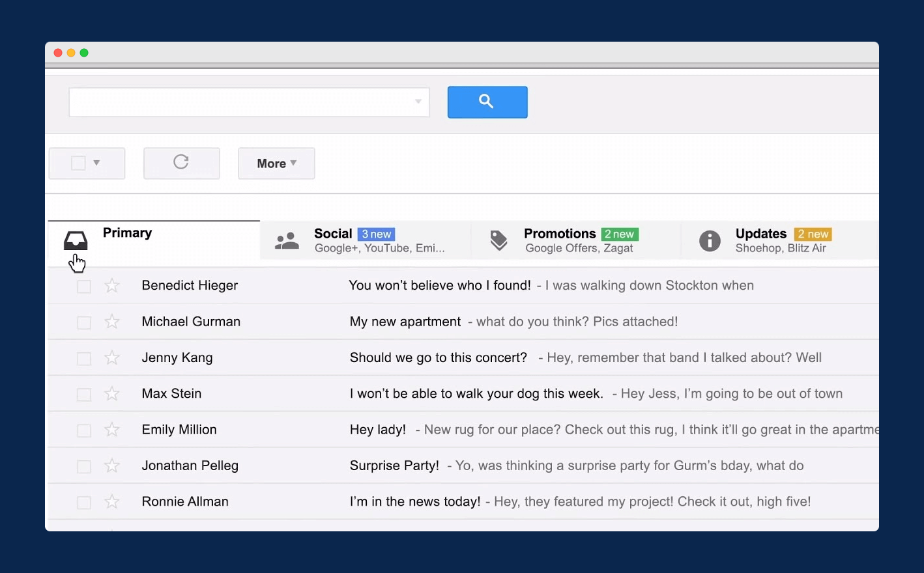The height and width of the screenshot is (573, 924).
Task: Click inside the mail search field
Action: [x=241, y=102]
